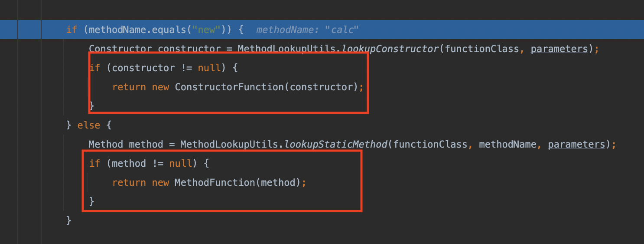
Task: Click the MethodFunction class name
Action: [x=215, y=182]
